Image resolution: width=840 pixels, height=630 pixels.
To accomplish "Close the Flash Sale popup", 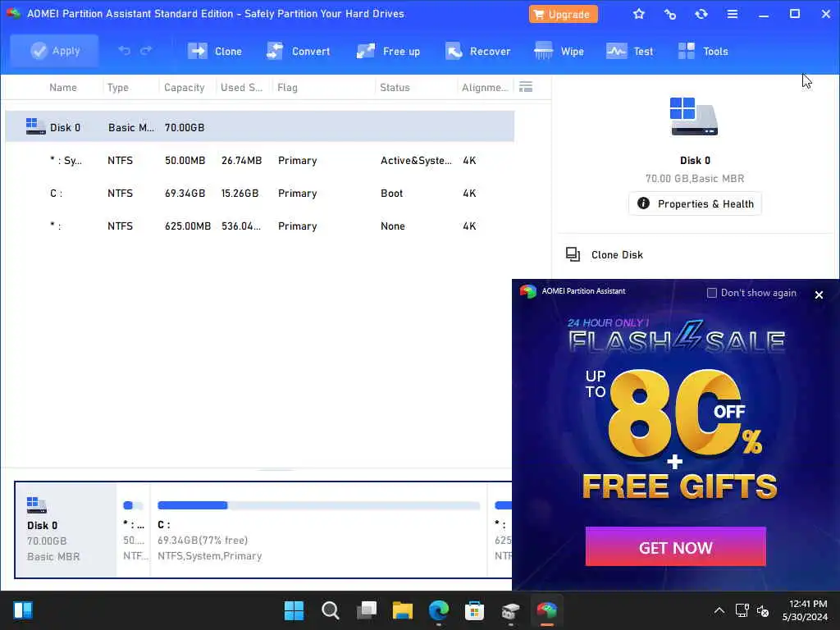I will (819, 294).
